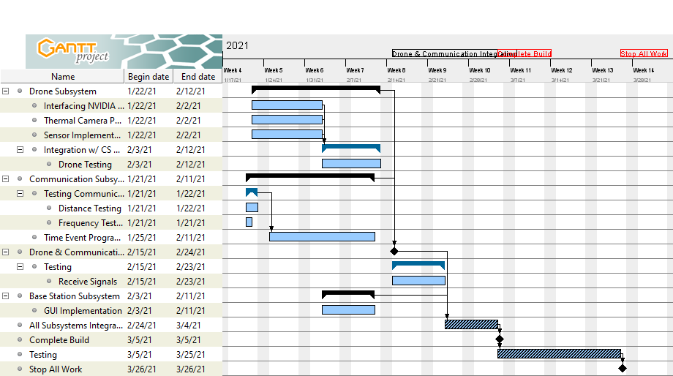Collapse the Integration w/ CS subtask group
Image resolution: width=673 pixels, height=376 pixels.
point(20,149)
